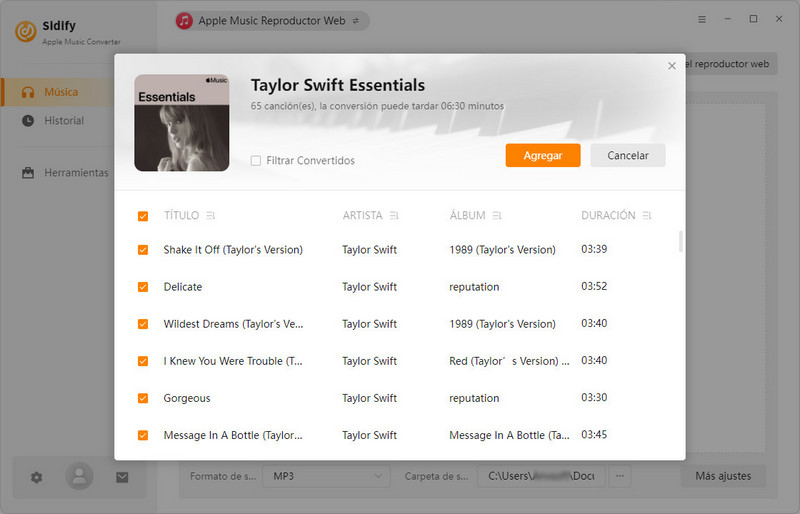The width and height of the screenshot is (800, 514).
Task: Toggle Filtrar Convertidos checkbox
Action: 256,161
